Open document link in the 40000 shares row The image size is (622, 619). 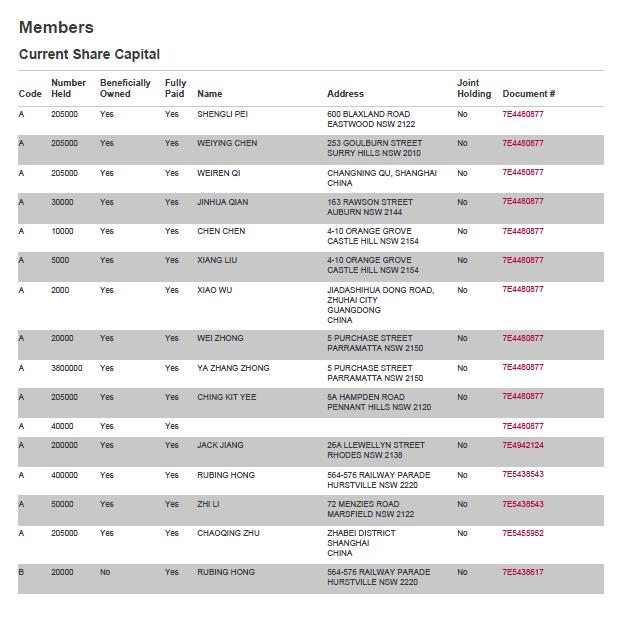(x=522, y=426)
